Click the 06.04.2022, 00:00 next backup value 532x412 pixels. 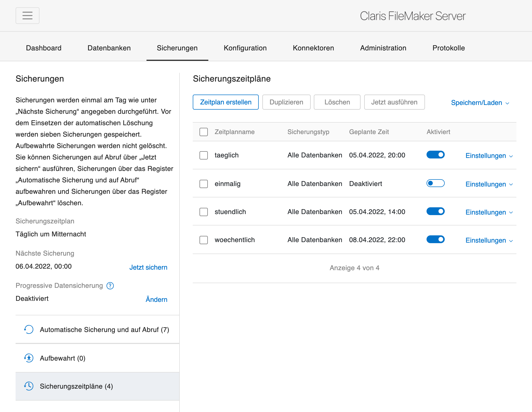[44, 267]
